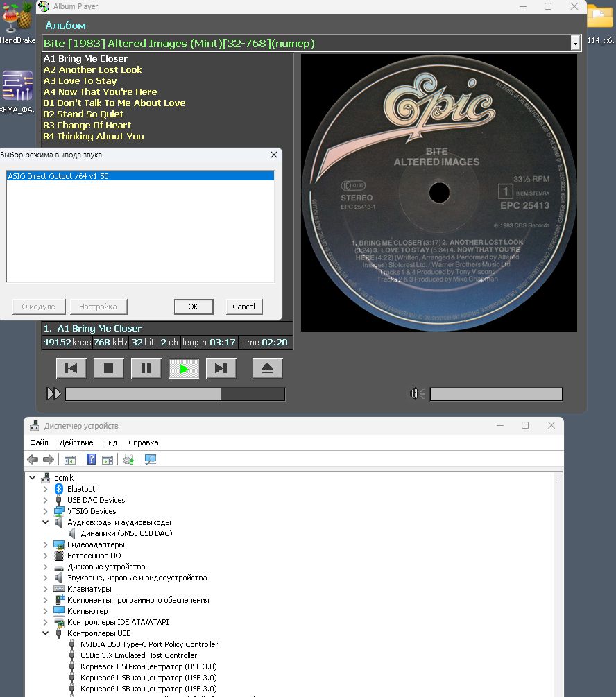Click the properties pane toolbar icon
The width and height of the screenshot is (616, 697).
(108, 460)
